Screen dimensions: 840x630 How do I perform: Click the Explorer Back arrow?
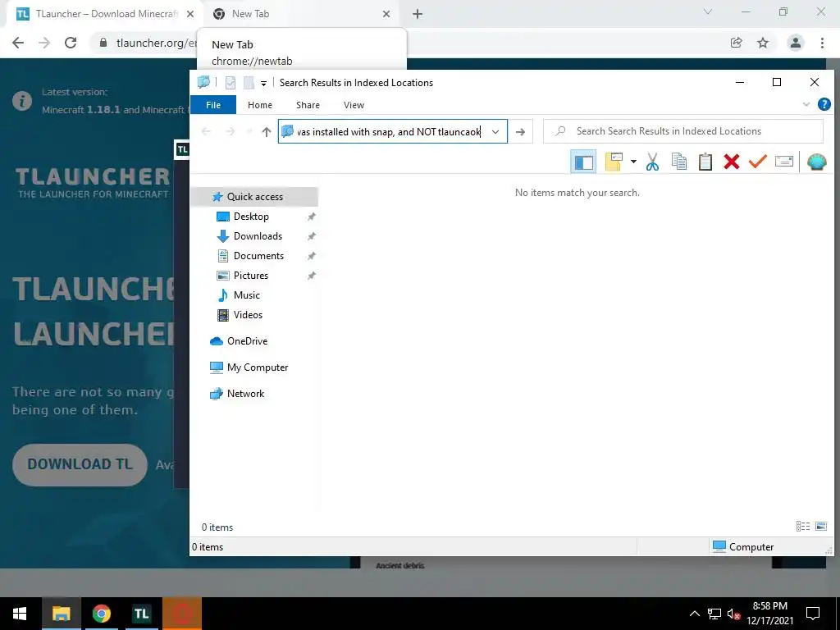(x=206, y=132)
